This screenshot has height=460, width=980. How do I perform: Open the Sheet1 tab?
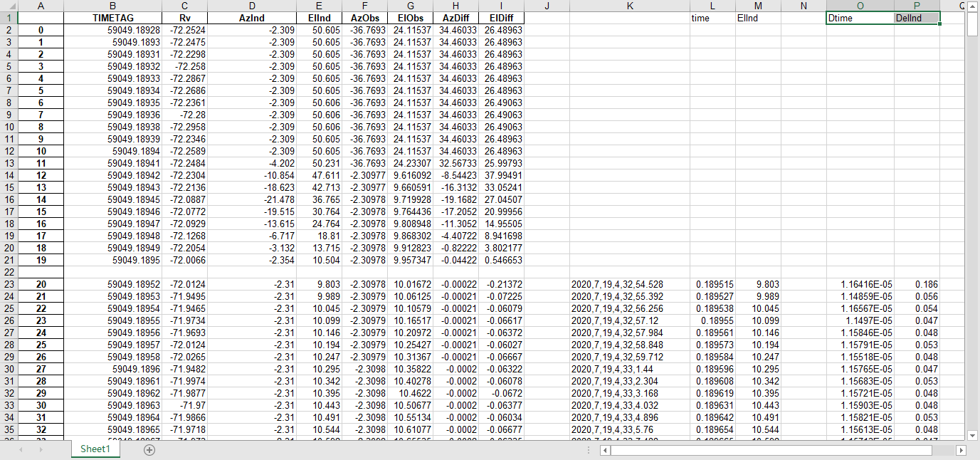95,450
